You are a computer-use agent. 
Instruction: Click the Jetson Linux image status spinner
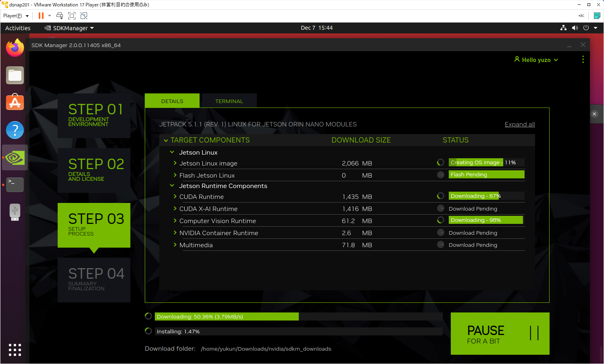click(x=441, y=162)
